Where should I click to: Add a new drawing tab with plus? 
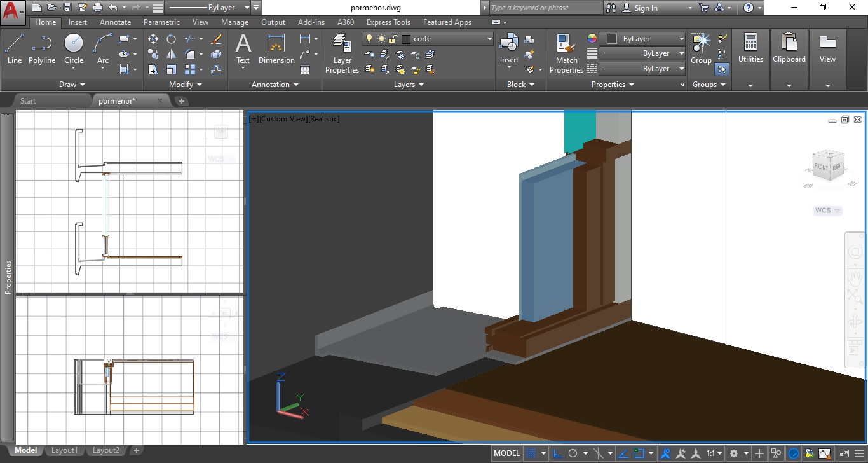click(181, 100)
